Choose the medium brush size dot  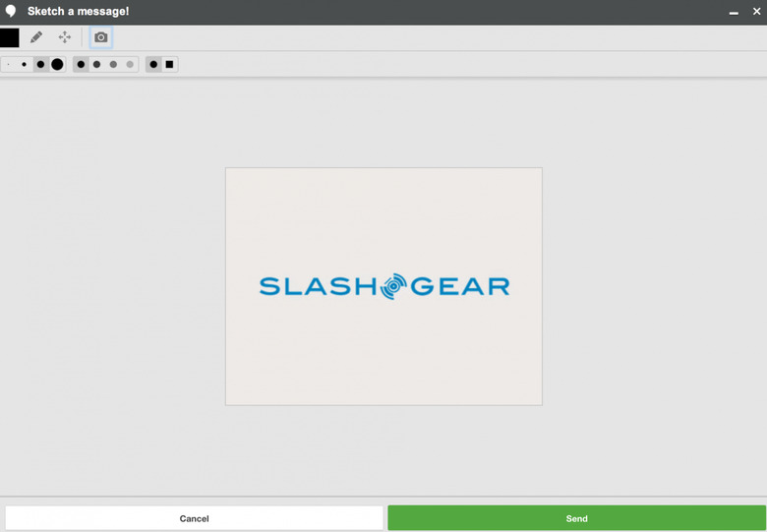40,65
